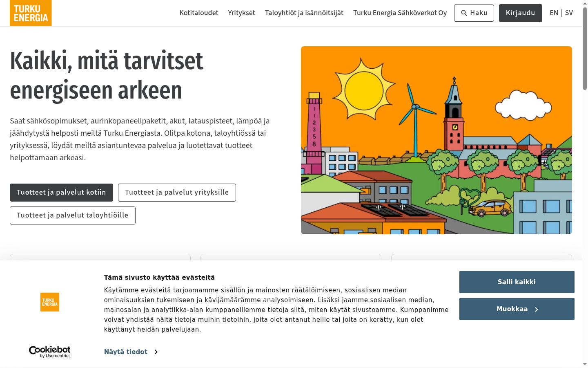
Task: Click the Kirjaudu login button
Action: tap(520, 13)
